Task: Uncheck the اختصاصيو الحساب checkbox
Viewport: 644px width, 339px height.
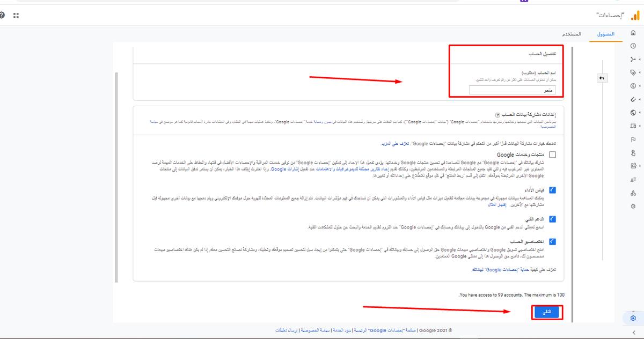Action: tap(553, 241)
